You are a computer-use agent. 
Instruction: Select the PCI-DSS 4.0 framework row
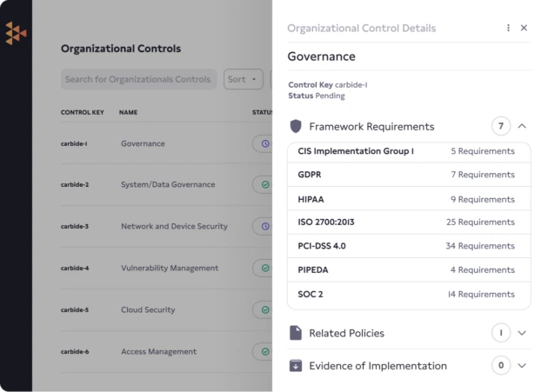click(409, 246)
